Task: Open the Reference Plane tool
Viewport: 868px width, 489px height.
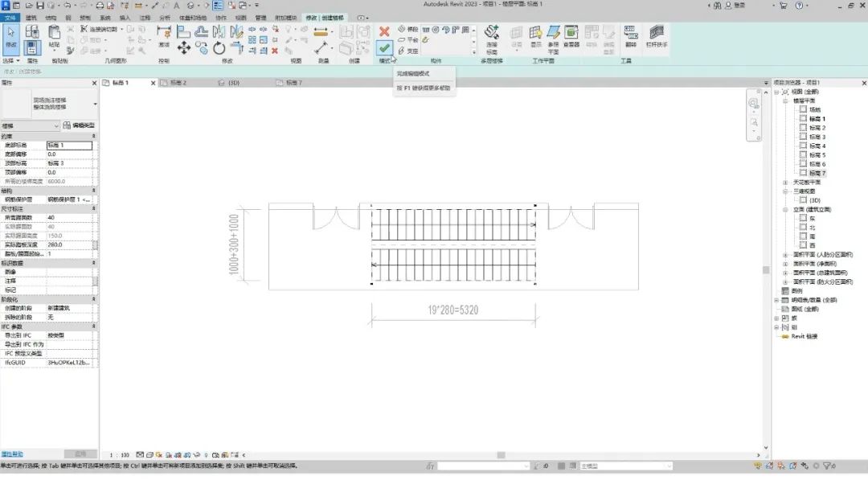Action: 553,38
